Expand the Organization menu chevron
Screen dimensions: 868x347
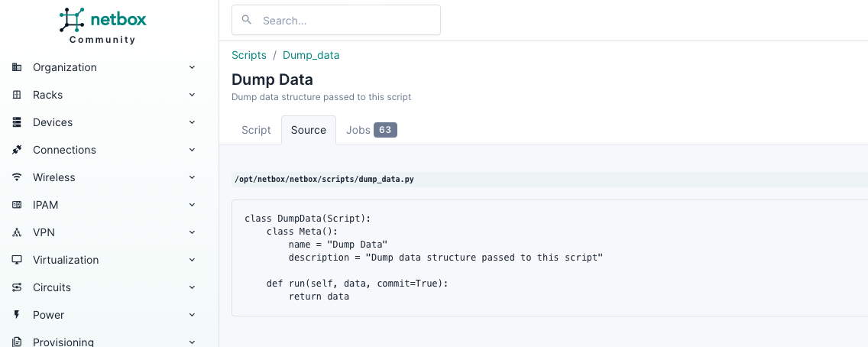[192, 67]
